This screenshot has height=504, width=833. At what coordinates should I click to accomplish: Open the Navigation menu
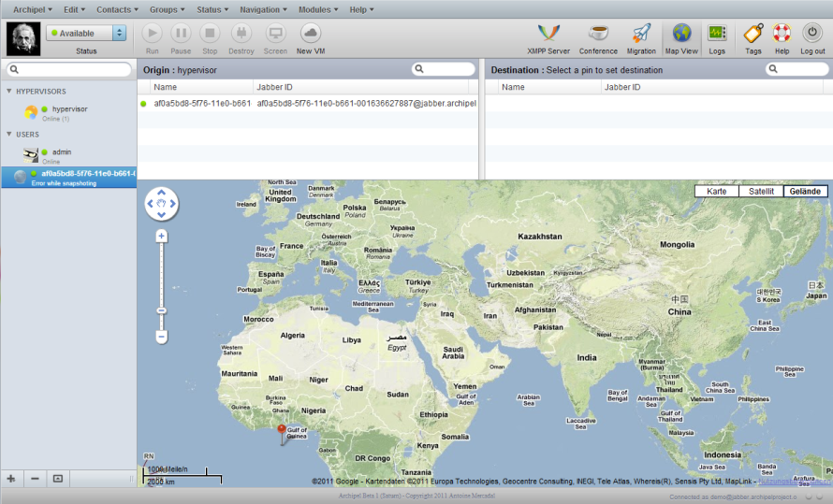tap(263, 9)
